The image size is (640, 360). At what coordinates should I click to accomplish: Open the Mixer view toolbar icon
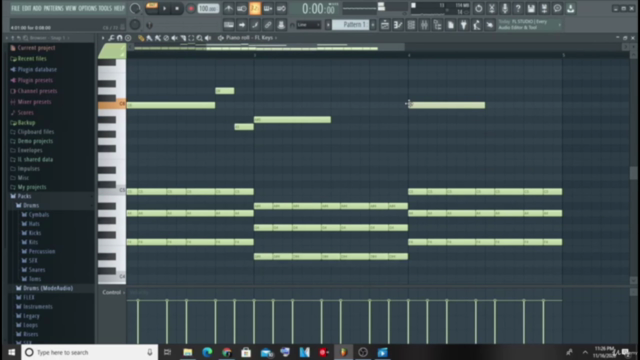(424, 25)
